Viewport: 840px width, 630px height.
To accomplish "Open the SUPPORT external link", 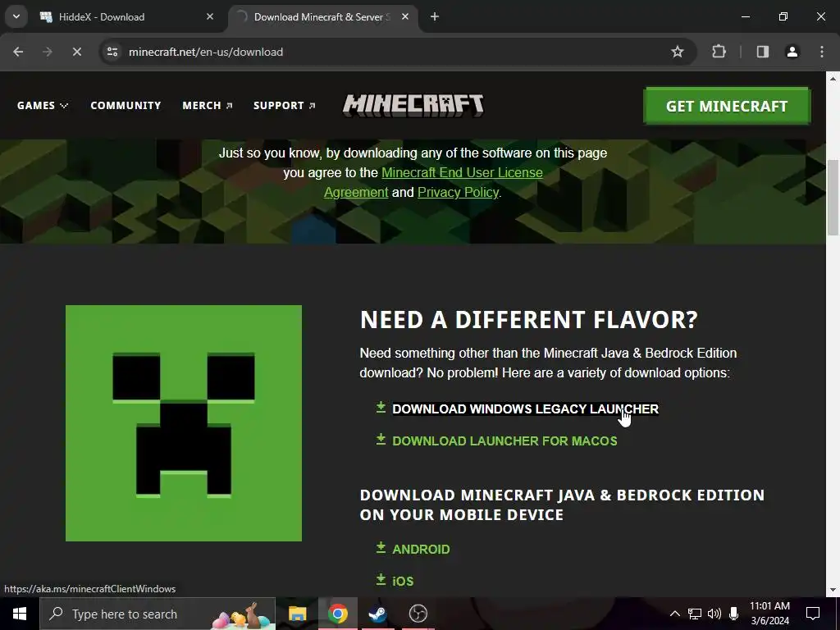I will pyautogui.click(x=285, y=106).
